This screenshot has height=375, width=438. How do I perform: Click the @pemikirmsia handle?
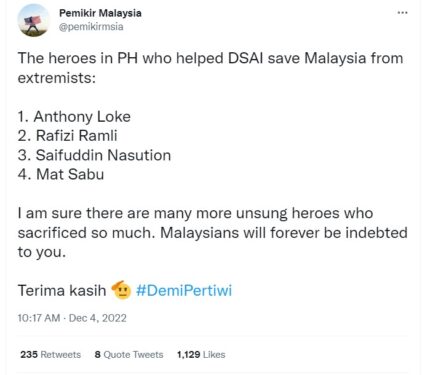coord(91,27)
